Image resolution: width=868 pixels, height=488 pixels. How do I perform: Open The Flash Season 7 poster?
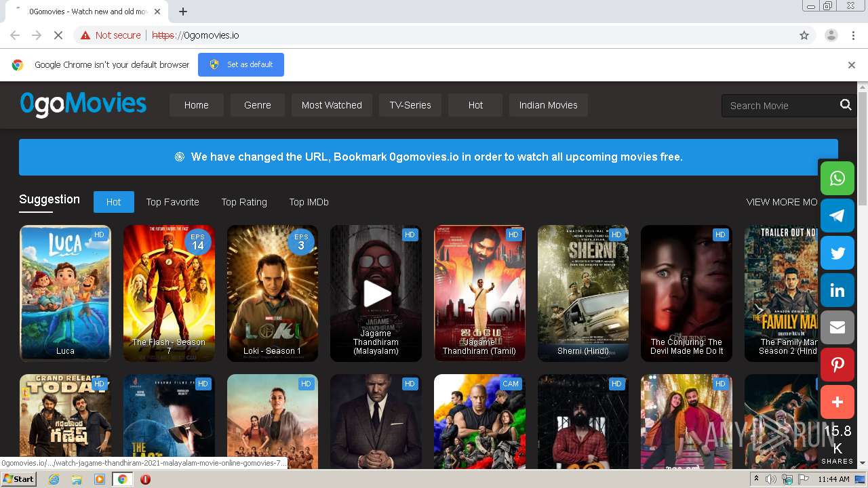[169, 293]
